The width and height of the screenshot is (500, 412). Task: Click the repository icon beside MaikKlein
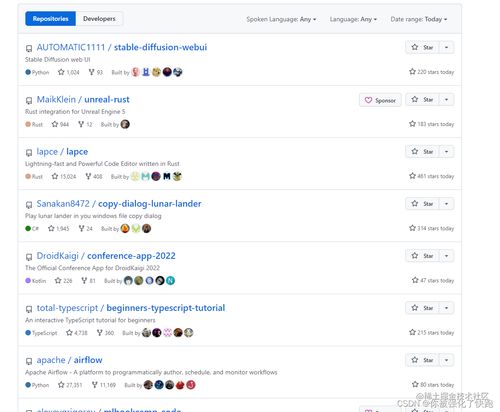tap(29, 101)
